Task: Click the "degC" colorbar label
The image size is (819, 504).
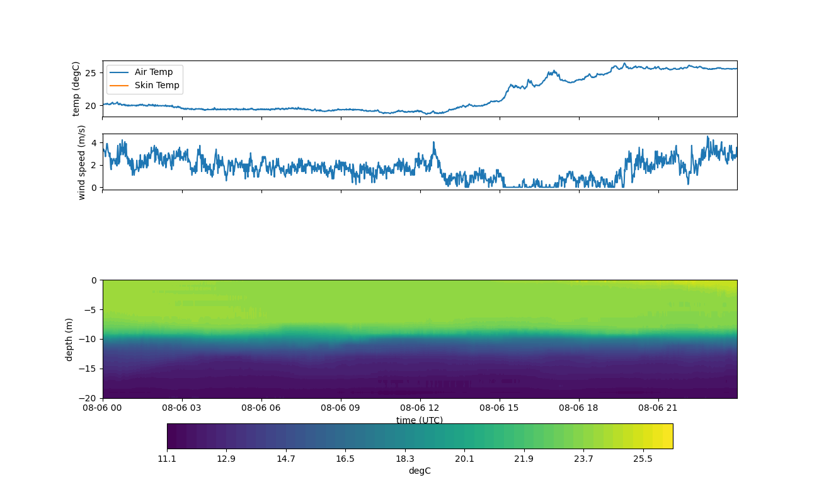Action: click(420, 471)
